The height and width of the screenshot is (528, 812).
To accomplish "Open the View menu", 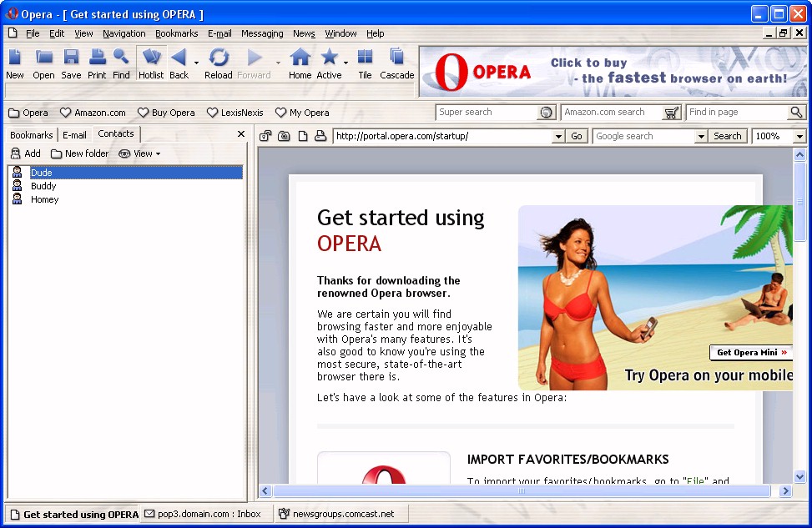I will (x=83, y=33).
